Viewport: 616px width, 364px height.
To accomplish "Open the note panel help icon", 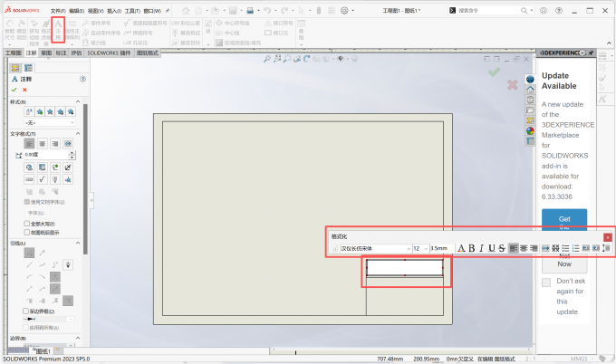I will point(82,79).
